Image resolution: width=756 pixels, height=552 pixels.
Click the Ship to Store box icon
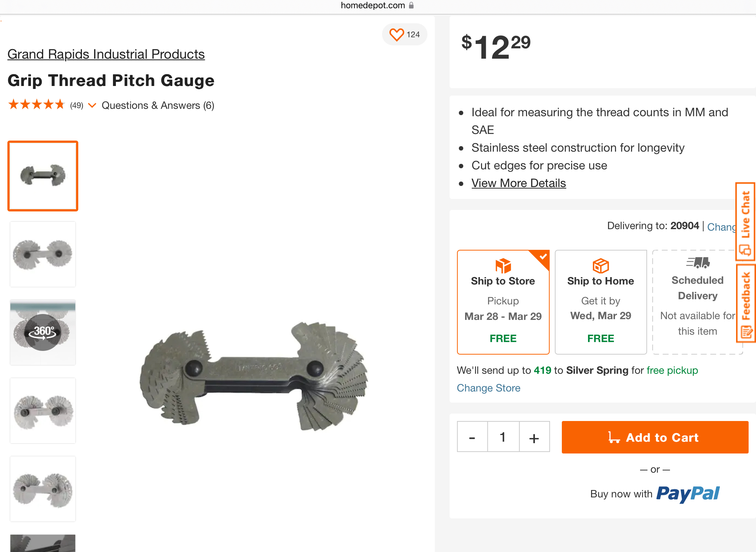pyautogui.click(x=503, y=266)
